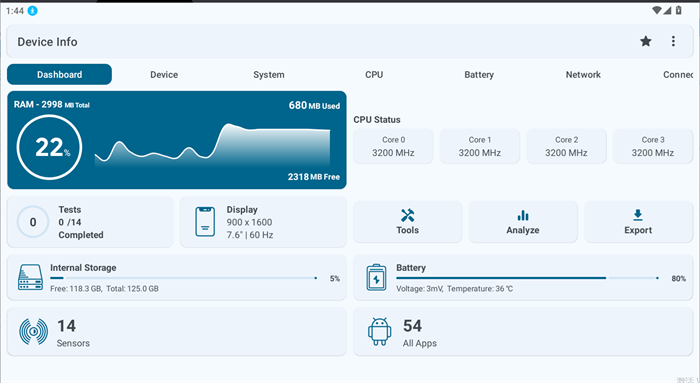Click the '7.6" | 60 Hz' display text

click(x=250, y=235)
